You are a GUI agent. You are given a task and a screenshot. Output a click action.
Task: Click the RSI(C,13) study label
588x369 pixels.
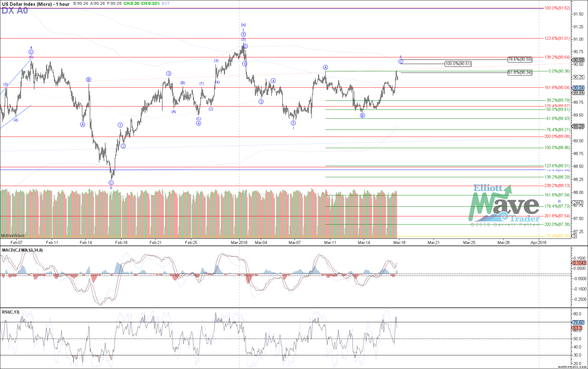click(11, 312)
